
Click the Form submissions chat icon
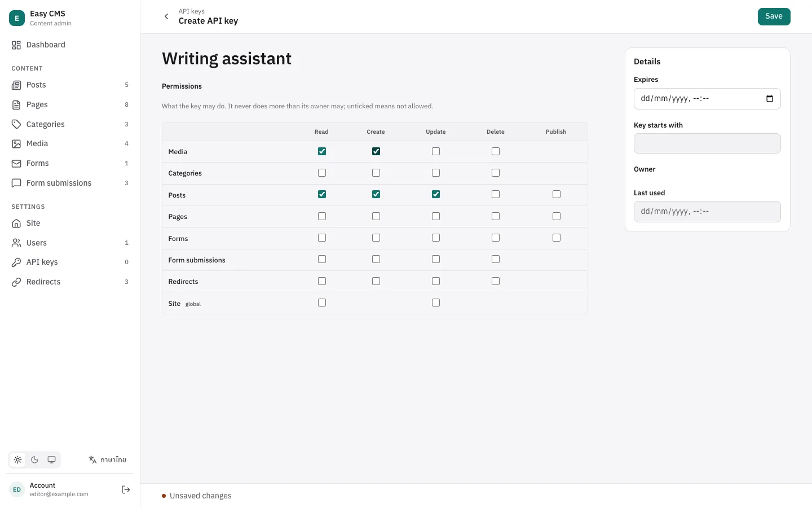pyautogui.click(x=16, y=183)
